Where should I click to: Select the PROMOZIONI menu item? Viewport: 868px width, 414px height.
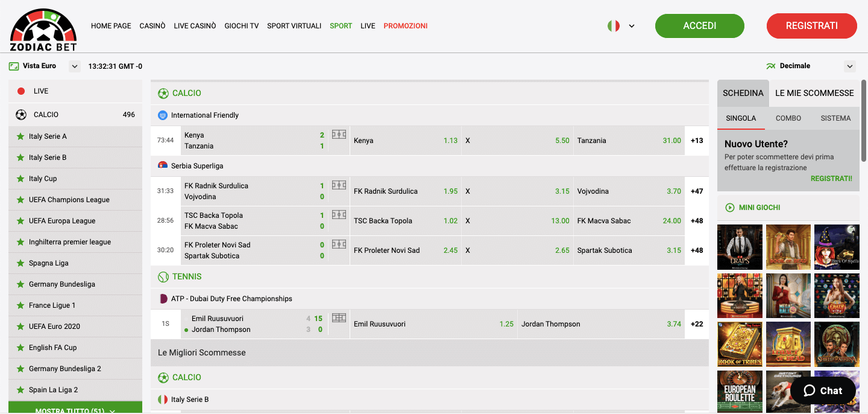point(406,26)
